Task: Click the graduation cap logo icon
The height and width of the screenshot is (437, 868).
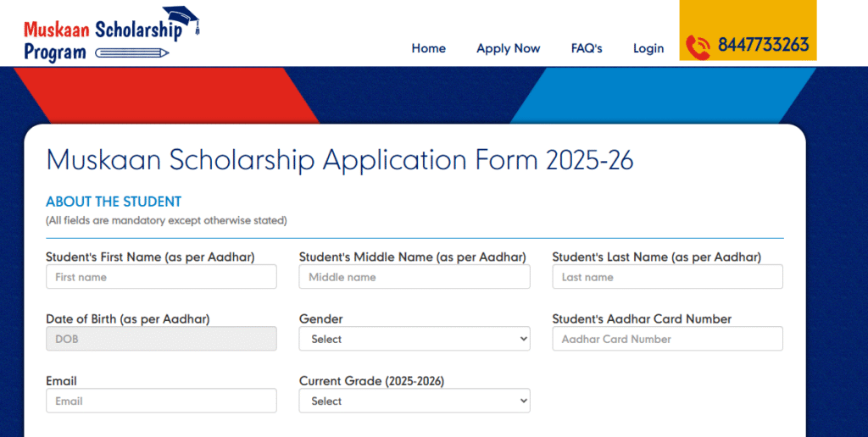Action: coord(181,19)
